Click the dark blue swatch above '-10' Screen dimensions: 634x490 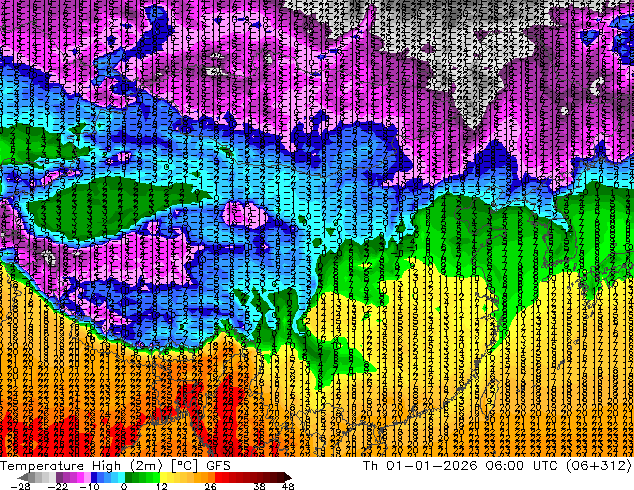click(x=94, y=477)
